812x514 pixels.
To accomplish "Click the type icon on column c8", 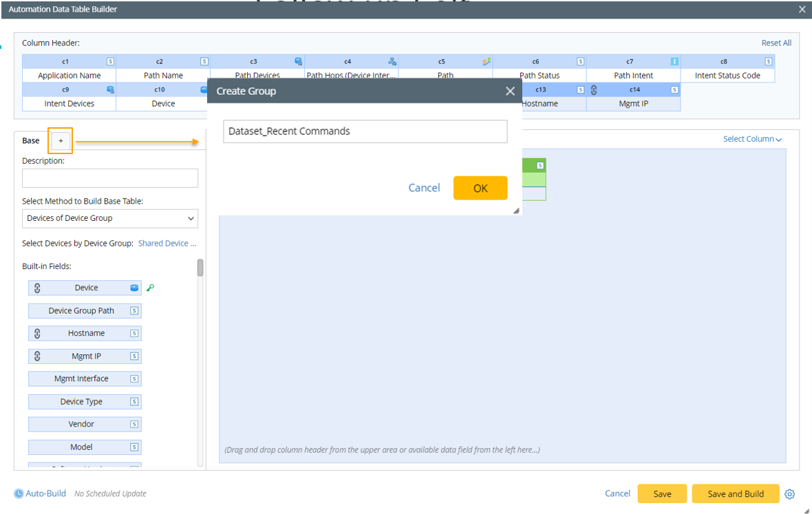I will [x=769, y=61].
